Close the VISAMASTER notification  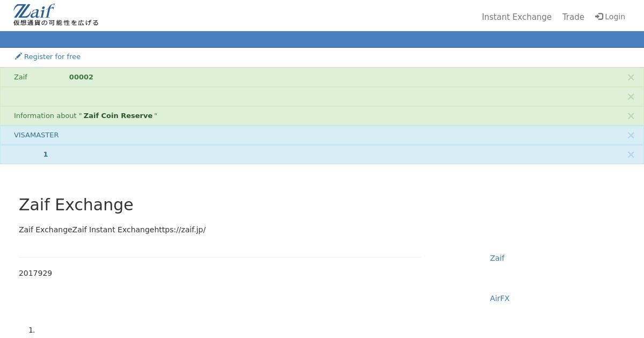(x=631, y=135)
